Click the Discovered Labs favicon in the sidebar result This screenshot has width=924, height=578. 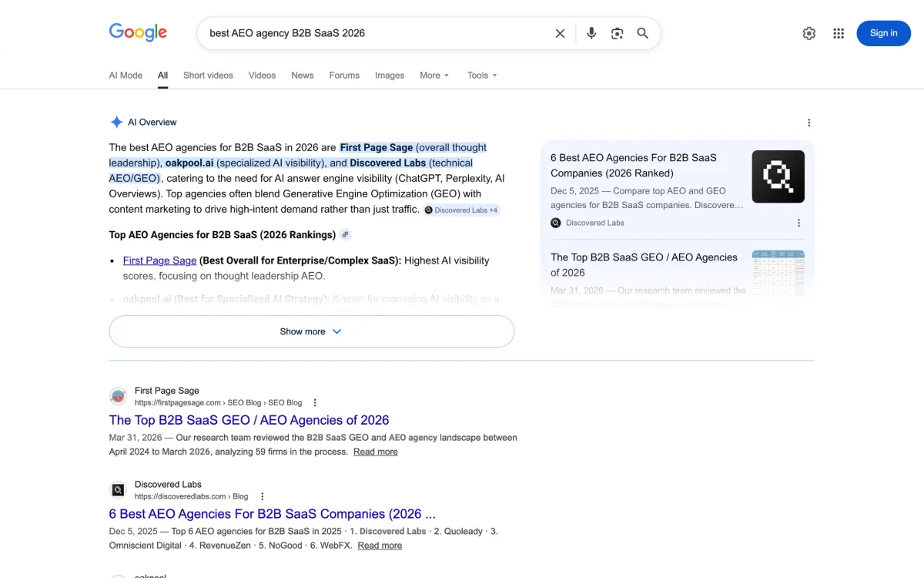coord(555,223)
